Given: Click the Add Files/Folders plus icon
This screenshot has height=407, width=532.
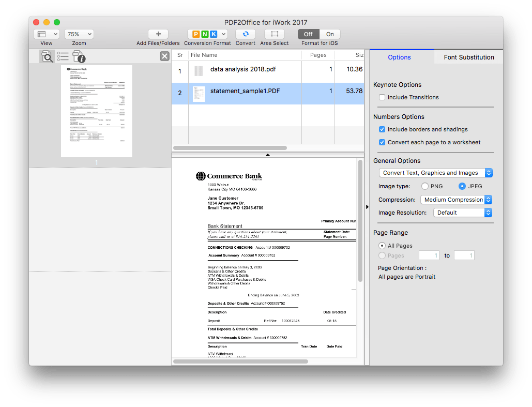Looking at the screenshot, I should [158, 34].
